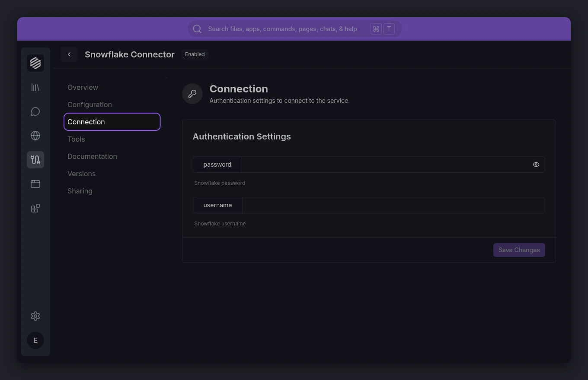Go to the Overview section
588x380 pixels.
pyautogui.click(x=112, y=87)
